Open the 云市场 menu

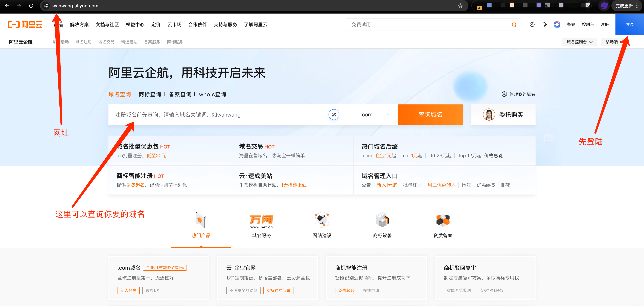pos(174,25)
